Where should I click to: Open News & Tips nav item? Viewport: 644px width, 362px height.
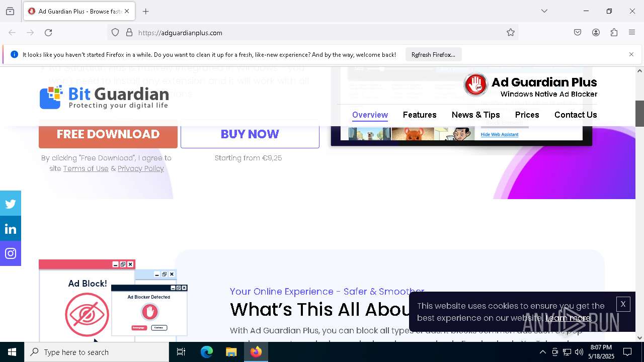pyautogui.click(x=476, y=115)
